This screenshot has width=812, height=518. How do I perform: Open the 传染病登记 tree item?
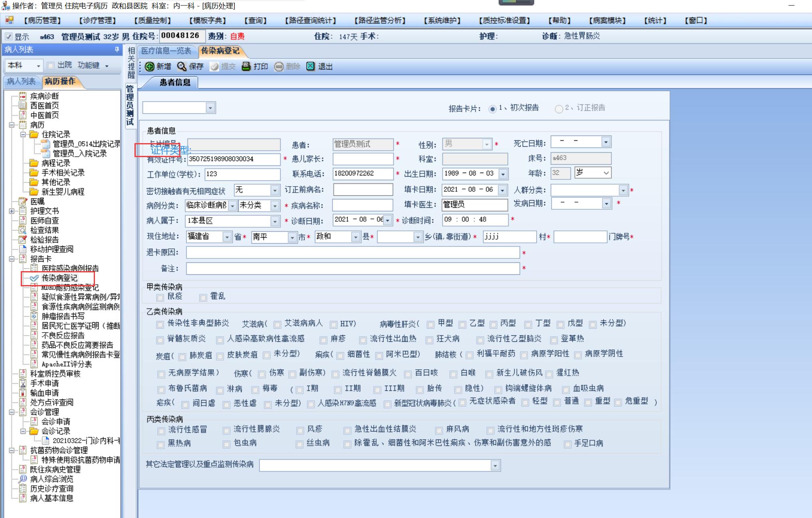(x=59, y=278)
